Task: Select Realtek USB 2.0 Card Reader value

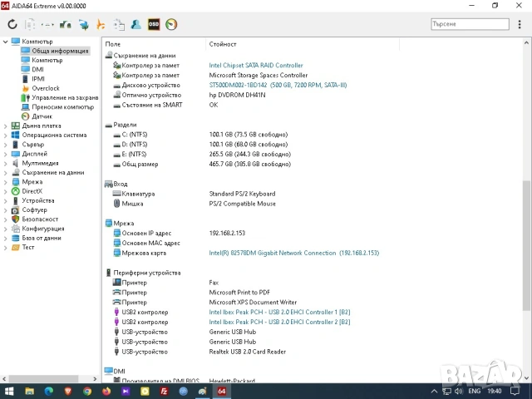Action: click(x=248, y=352)
